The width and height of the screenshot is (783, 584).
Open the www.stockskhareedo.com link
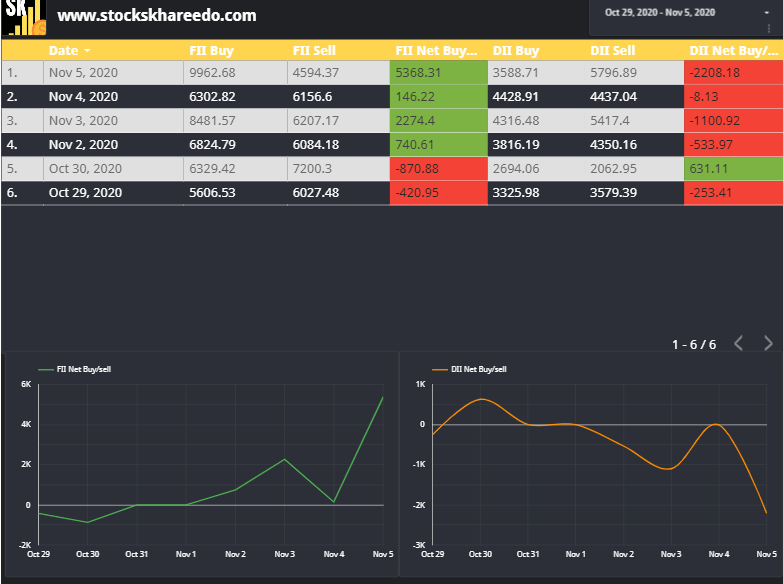tap(157, 15)
